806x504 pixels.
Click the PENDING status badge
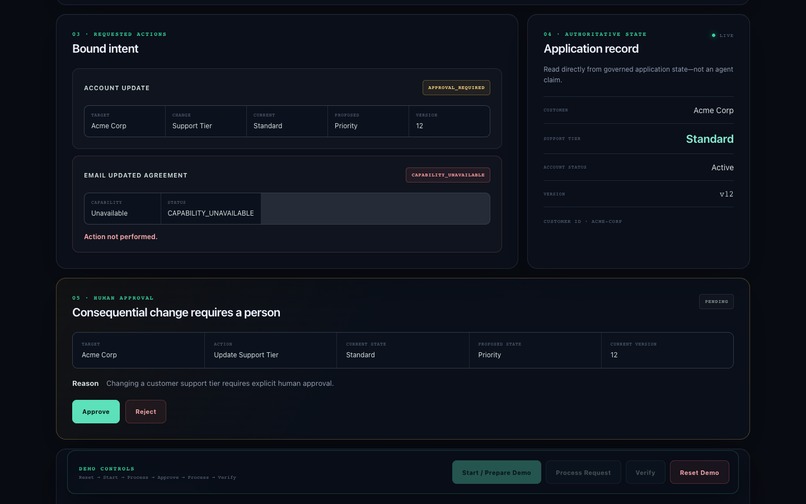(x=716, y=301)
